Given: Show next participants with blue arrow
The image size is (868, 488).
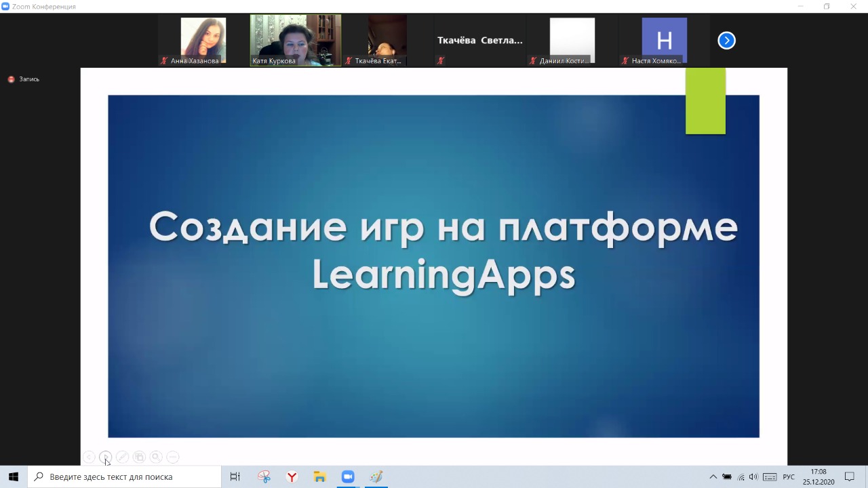Looking at the screenshot, I should click(726, 41).
